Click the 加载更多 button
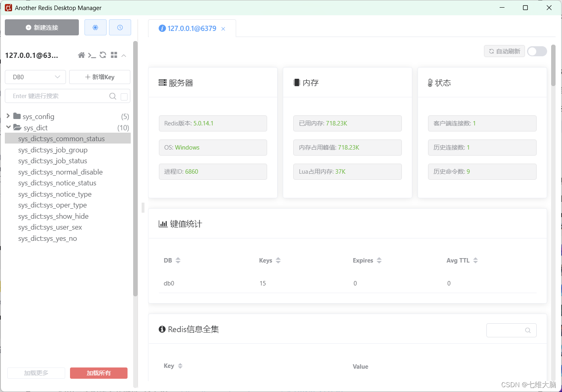Image resolution: width=562 pixels, height=392 pixels. tap(36, 373)
